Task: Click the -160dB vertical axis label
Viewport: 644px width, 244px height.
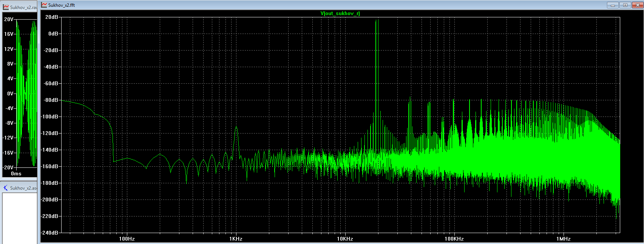Action: (x=49, y=166)
